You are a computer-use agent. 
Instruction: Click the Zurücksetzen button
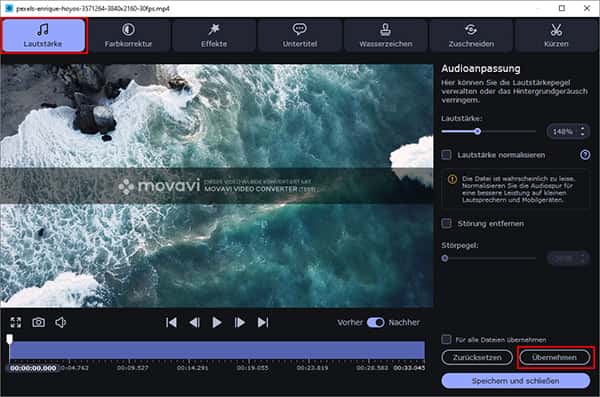pos(477,357)
